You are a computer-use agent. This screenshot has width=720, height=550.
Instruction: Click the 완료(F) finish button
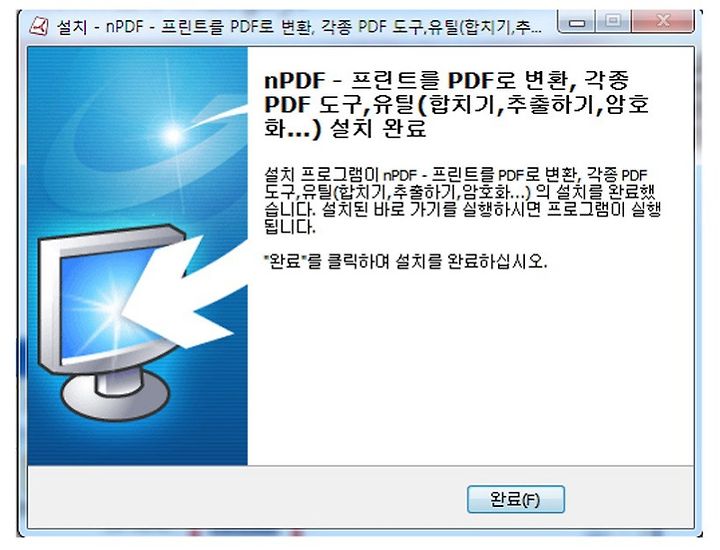(x=516, y=499)
